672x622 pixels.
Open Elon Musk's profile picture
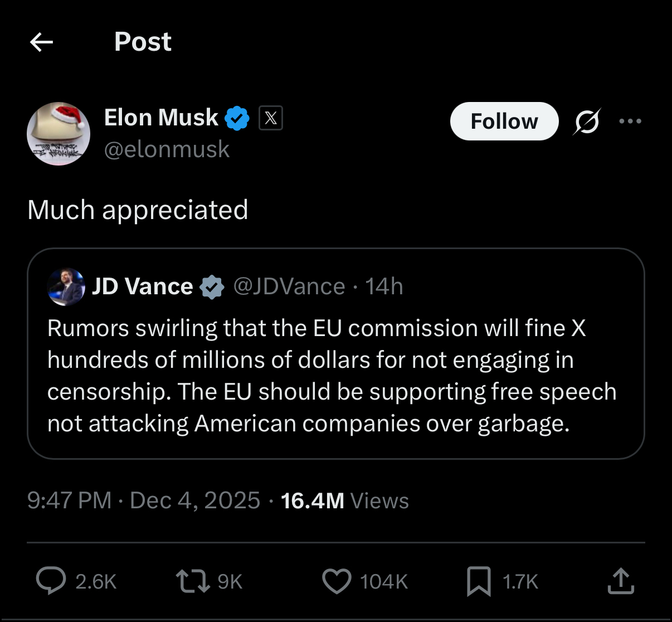coord(59,134)
